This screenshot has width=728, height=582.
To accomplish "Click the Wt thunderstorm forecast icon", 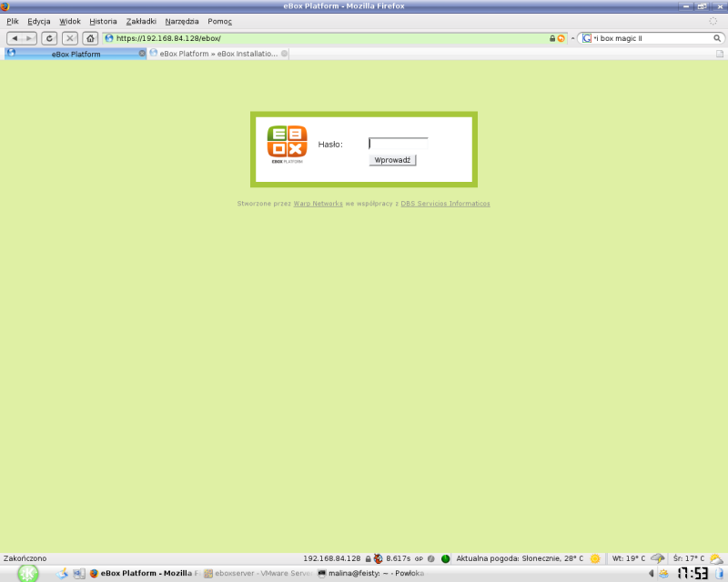I will click(x=657, y=558).
